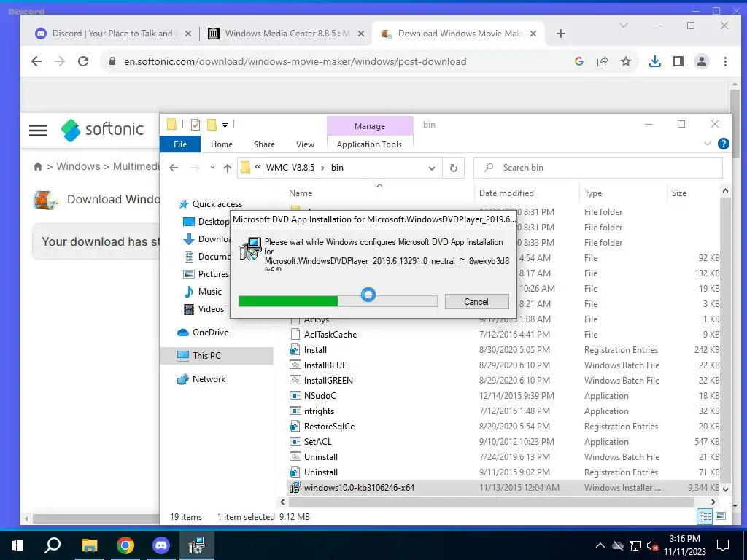Image resolution: width=747 pixels, height=560 pixels.
Task: Reload the Softonic page
Action: [x=83, y=61]
